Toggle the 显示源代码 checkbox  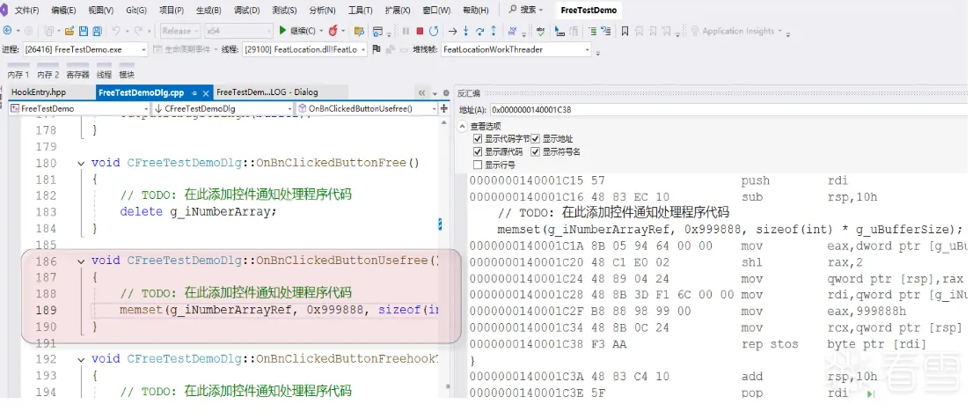pyautogui.click(x=479, y=152)
